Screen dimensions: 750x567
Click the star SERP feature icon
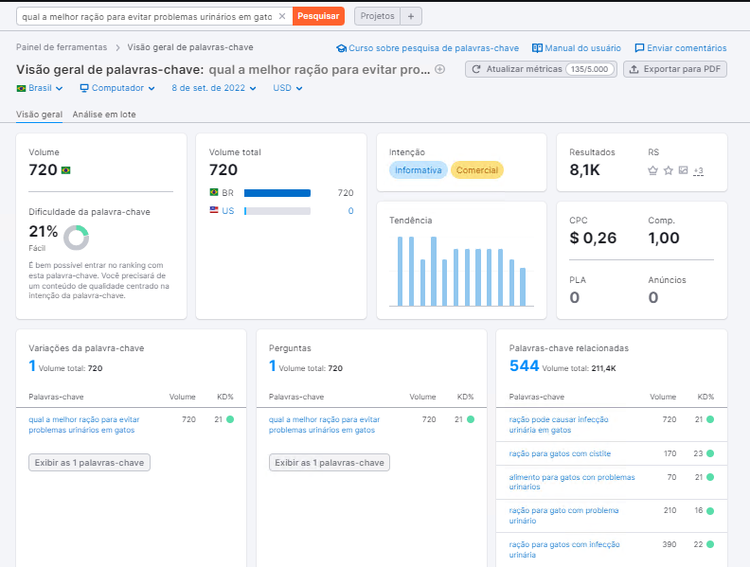[x=668, y=170]
